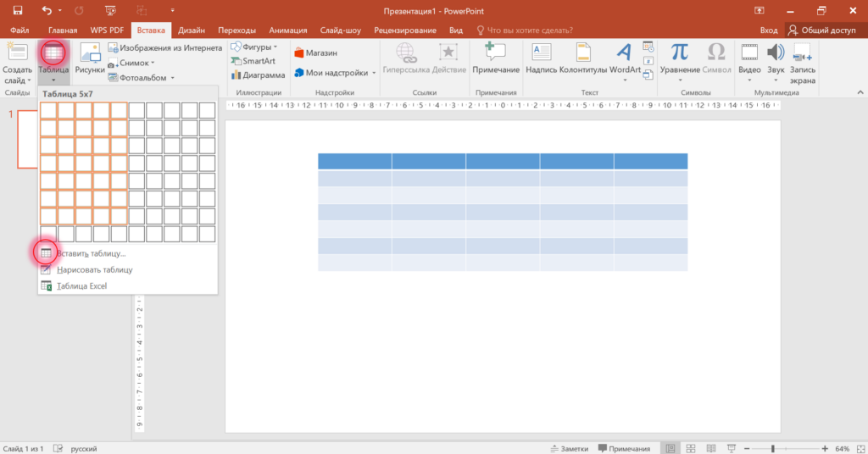Open Колонтитулы header and footer
The height and width of the screenshot is (454, 868).
click(x=583, y=58)
